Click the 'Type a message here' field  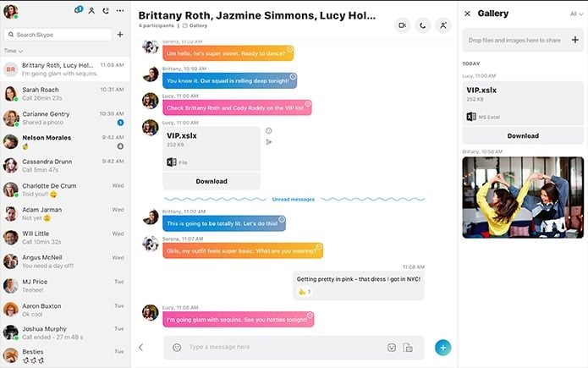coord(285,348)
